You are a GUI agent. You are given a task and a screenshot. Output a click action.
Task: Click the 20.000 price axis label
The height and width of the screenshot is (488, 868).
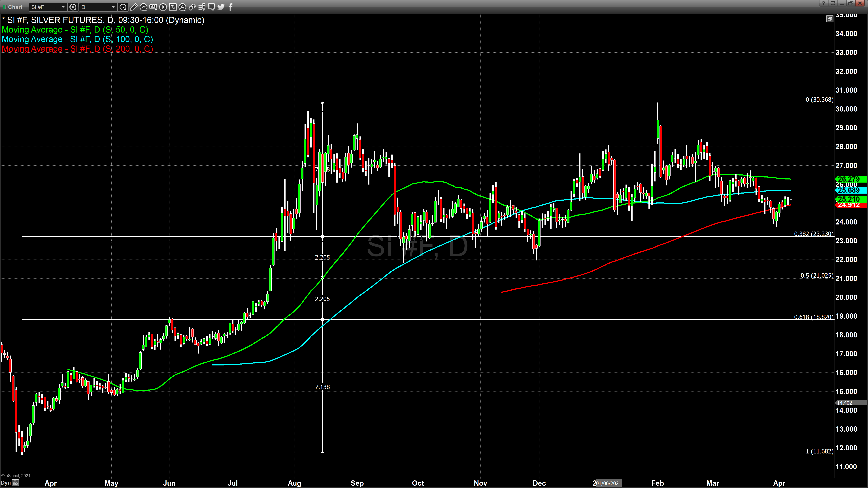tap(846, 297)
